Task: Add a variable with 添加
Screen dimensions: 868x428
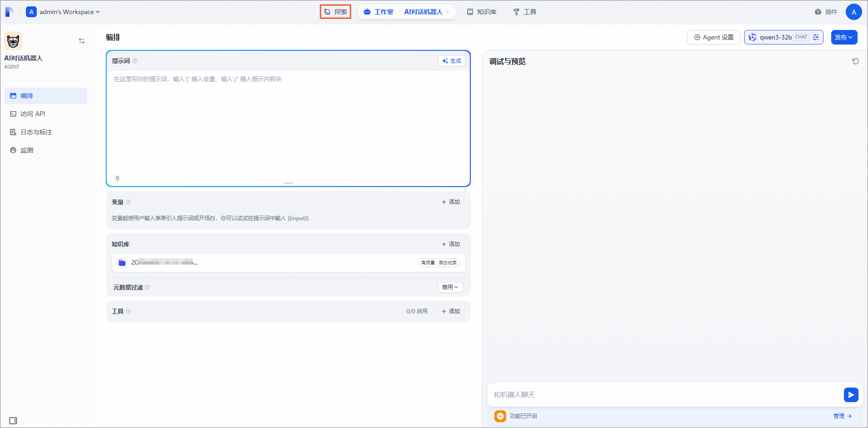Action: tap(451, 202)
